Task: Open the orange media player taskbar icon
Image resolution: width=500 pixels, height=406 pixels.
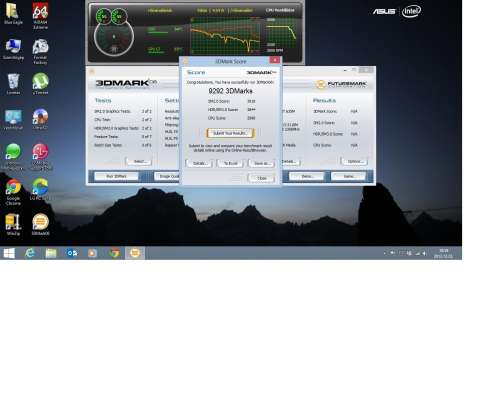Action: click(92, 253)
